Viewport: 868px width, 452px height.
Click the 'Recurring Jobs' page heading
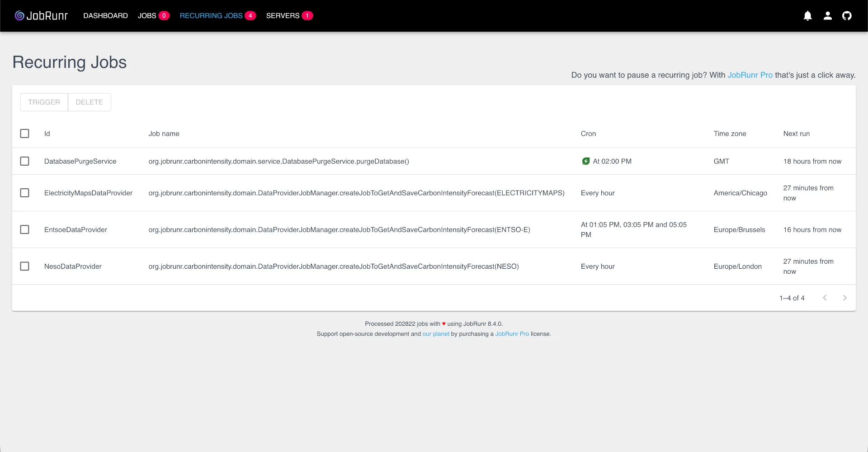click(70, 62)
